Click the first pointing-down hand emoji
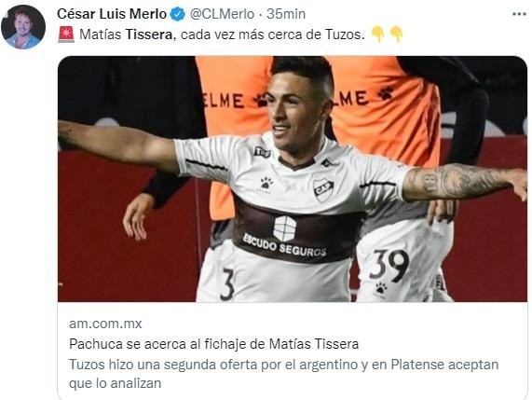Screen dimensions: 532x400 pyautogui.click(x=378, y=34)
